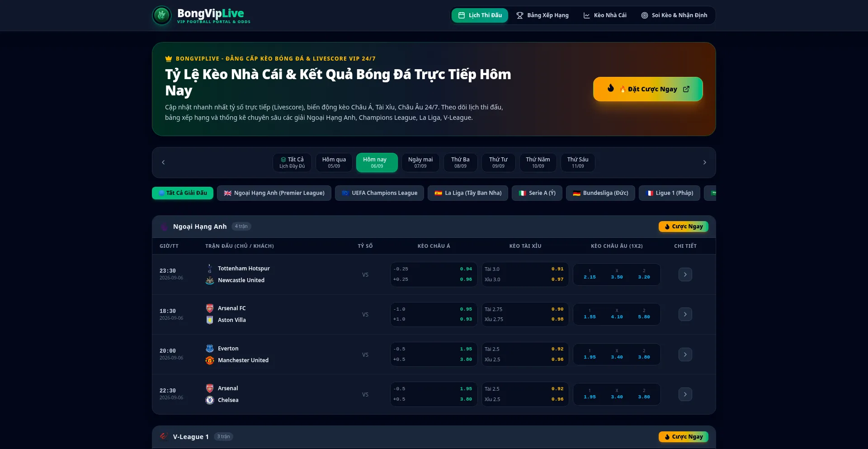Click the Manchester United team name
Screen dimensions: 868x449
click(243, 360)
